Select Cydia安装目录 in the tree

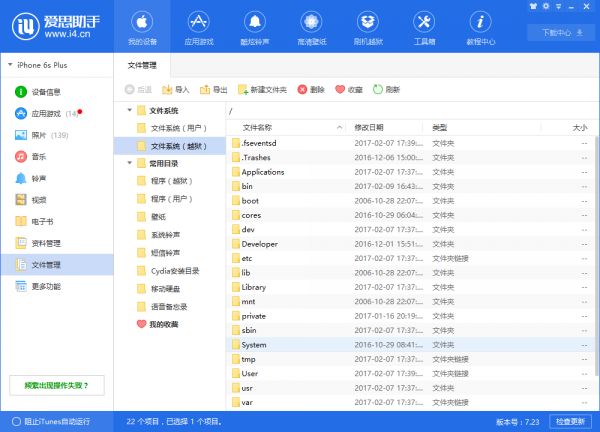[168, 271]
